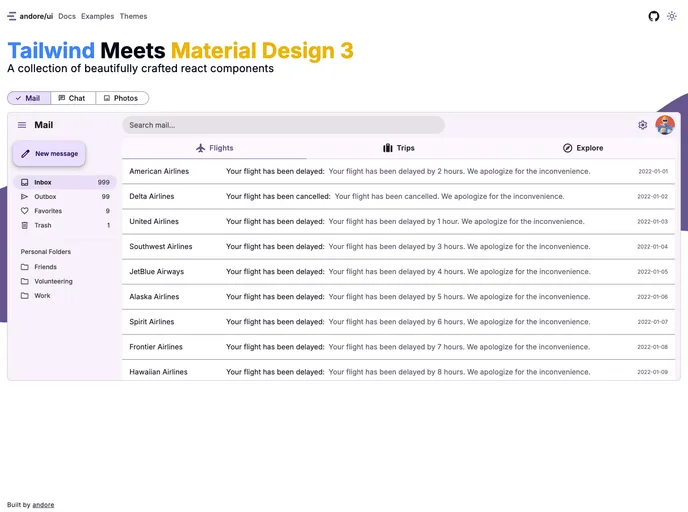The image size is (688, 512).
Task: Open the Spirit Airlines email
Action: pos(398,322)
